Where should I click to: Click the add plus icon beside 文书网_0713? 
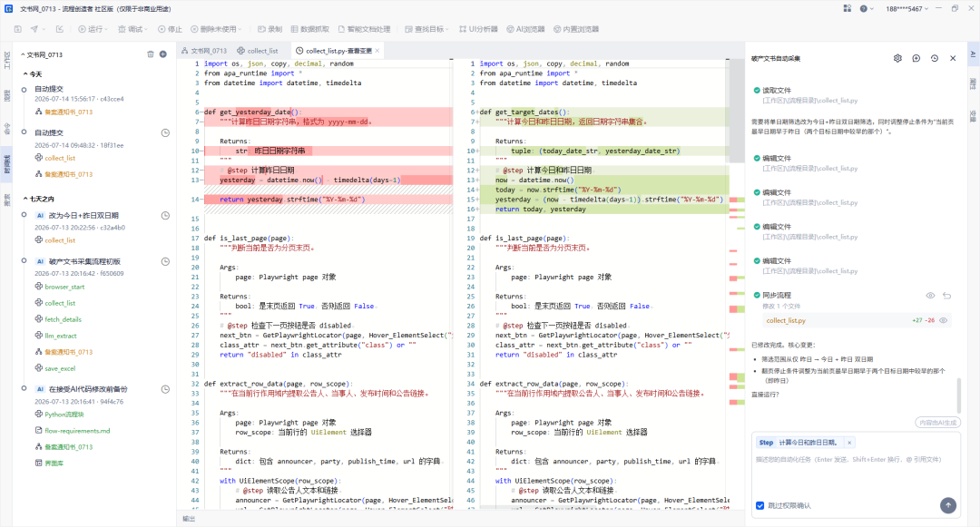pos(163,54)
